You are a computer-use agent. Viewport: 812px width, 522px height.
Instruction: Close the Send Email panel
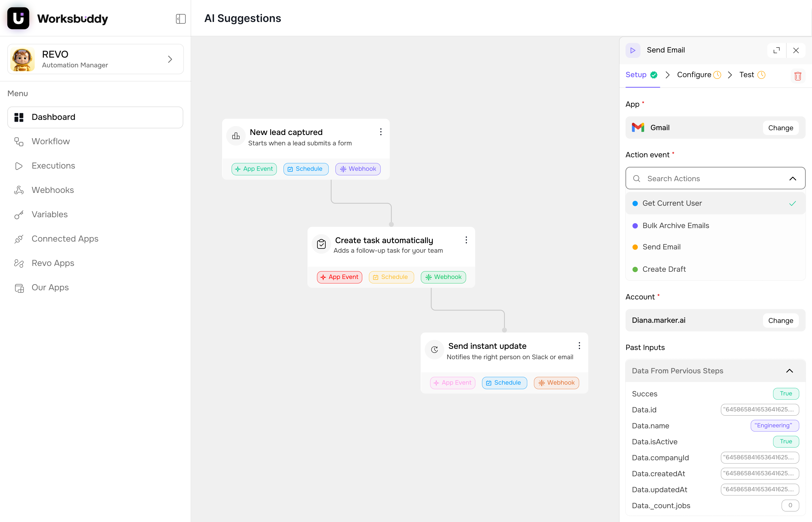coord(796,50)
